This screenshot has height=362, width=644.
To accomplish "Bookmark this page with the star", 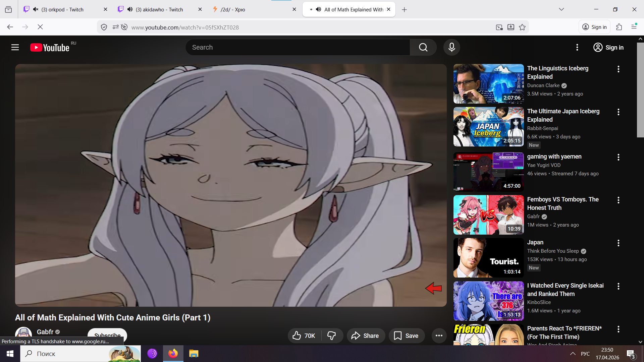I will (x=522, y=27).
